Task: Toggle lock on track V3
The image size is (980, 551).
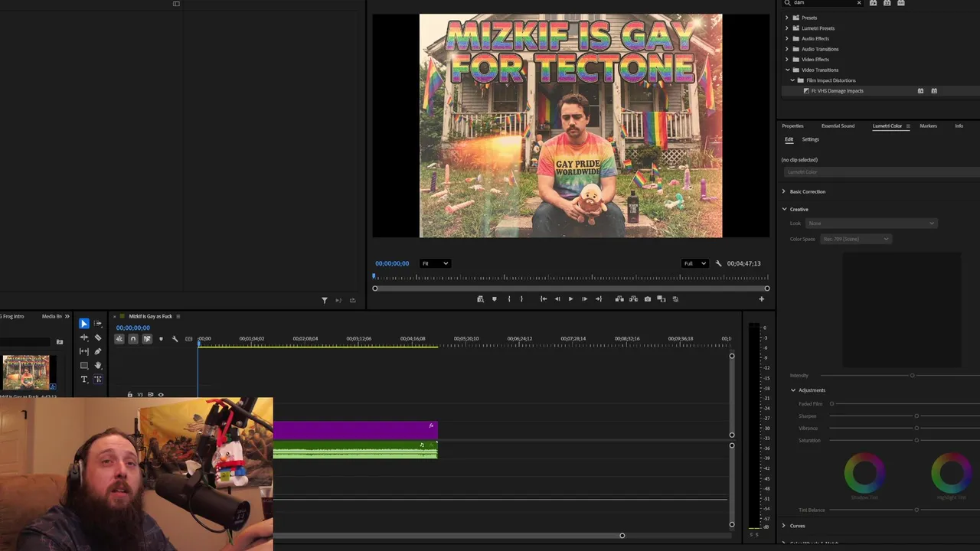Action: coord(129,395)
